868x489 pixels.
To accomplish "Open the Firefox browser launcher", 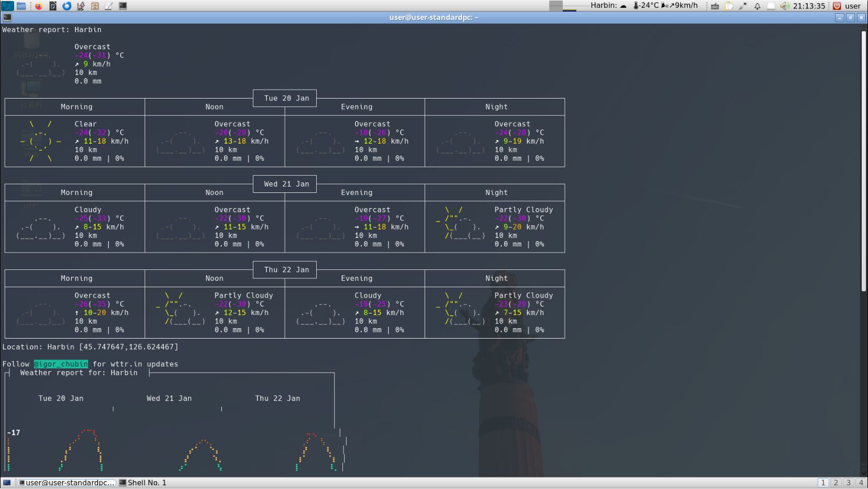I will (38, 6).
